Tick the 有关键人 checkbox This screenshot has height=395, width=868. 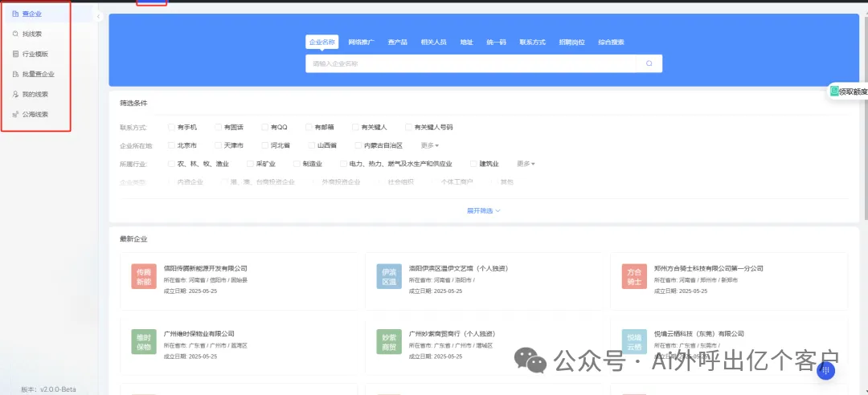click(x=355, y=127)
